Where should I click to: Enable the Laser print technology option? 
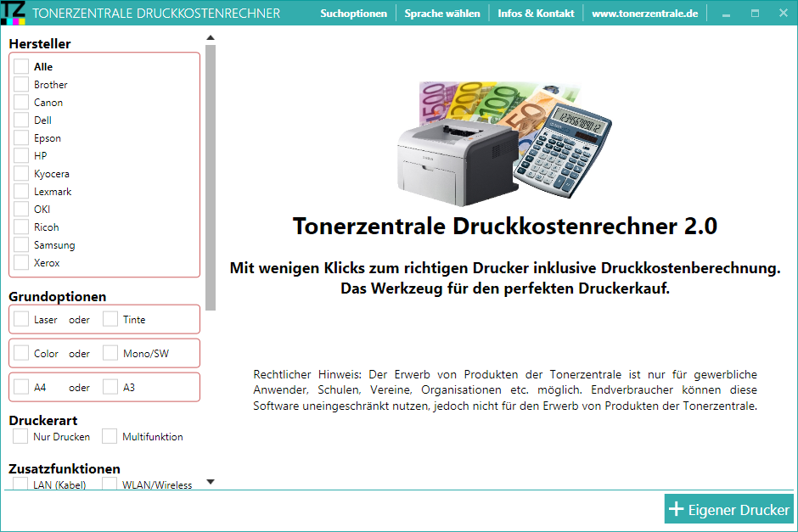pos(20,319)
